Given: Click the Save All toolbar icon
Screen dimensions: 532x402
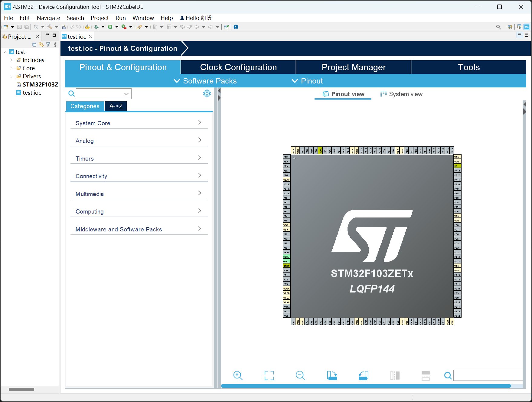Looking at the screenshot, I should [27, 27].
